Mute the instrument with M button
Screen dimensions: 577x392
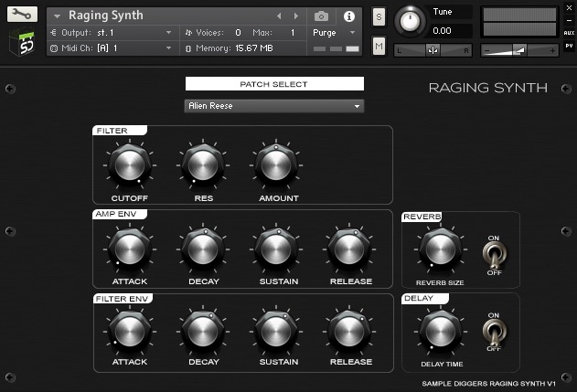coord(379,46)
